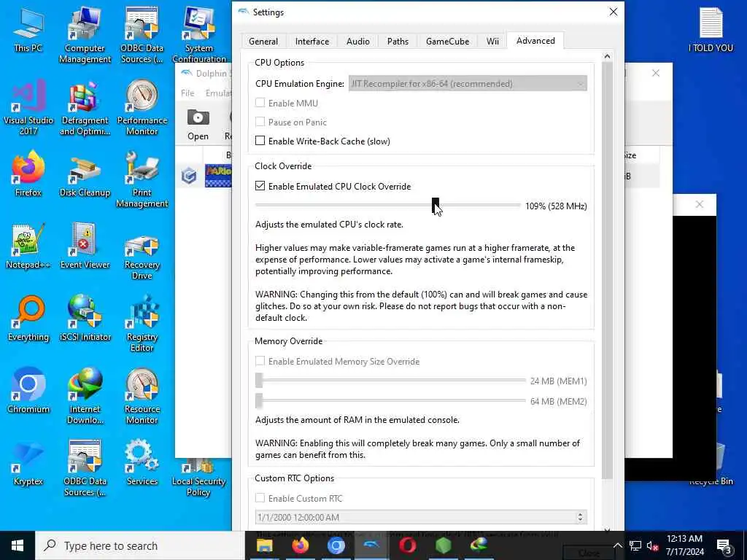Image resolution: width=747 pixels, height=560 pixels.
Task: Open This PC desktop icon
Action: tap(28, 29)
